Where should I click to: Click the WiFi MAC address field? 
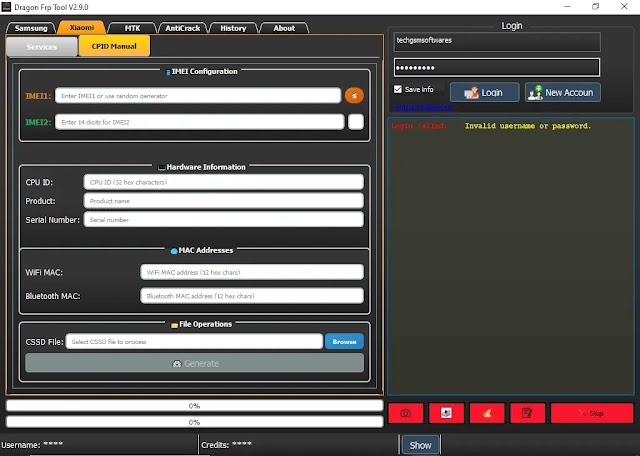251,272
